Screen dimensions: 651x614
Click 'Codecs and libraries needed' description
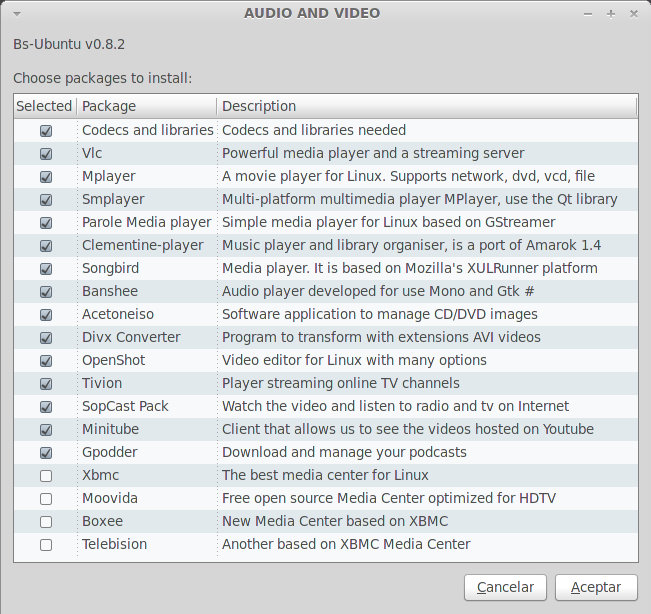tap(314, 130)
